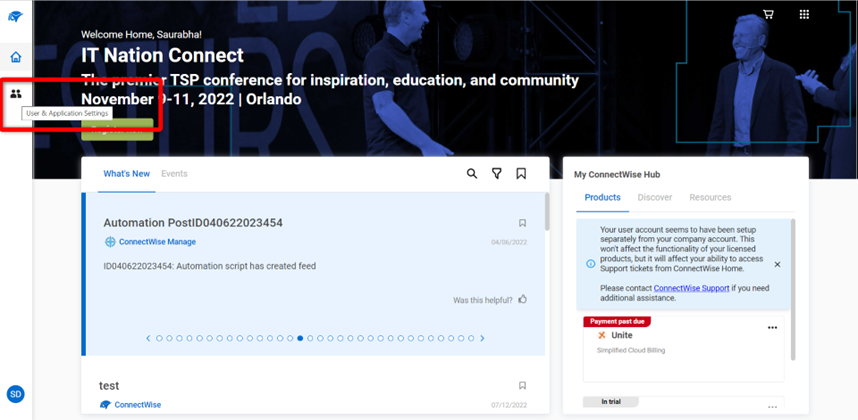858x420 pixels.
Task: Bookmark the Automation PostID040622023454 post
Action: 522,223
